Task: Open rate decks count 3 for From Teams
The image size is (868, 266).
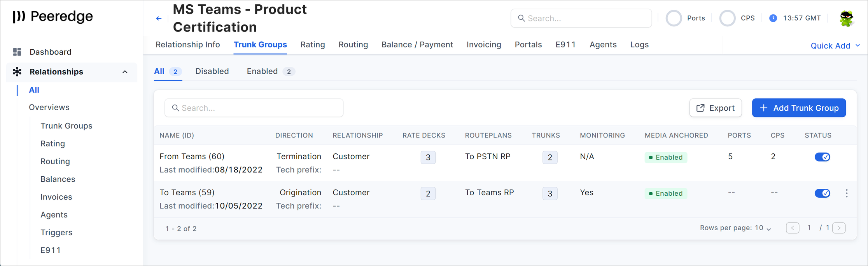Action: pos(428,157)
